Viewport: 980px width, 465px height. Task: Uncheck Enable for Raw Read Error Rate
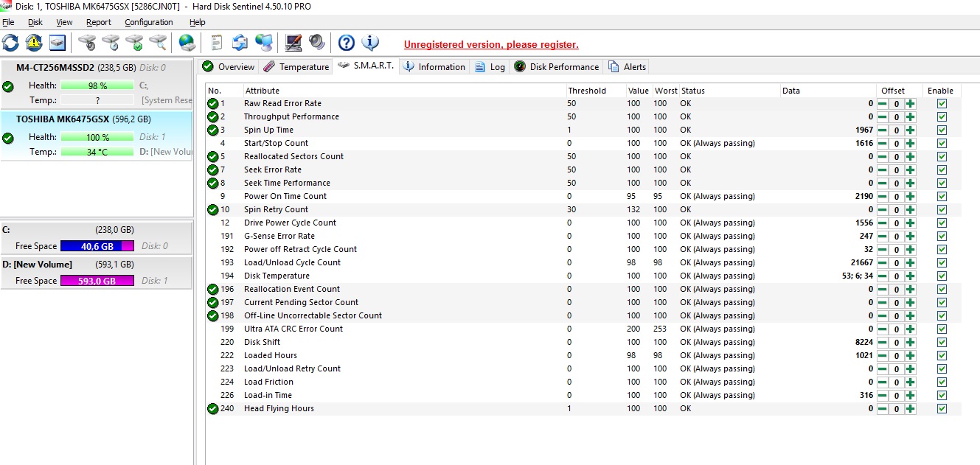tap(942, 104)
